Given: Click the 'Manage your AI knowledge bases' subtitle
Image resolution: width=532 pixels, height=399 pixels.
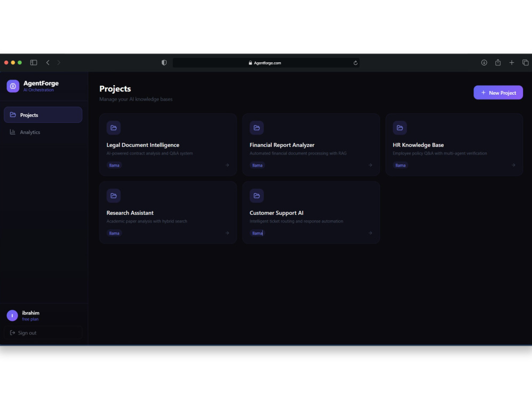Looking at the screenshot, I should click(136, 99).
